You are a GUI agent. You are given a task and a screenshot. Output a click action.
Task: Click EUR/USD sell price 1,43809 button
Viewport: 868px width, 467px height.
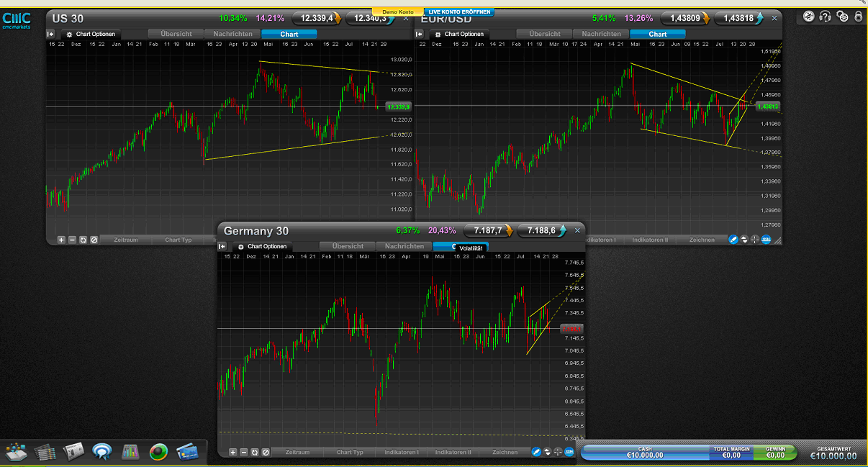tap(686, 18)
